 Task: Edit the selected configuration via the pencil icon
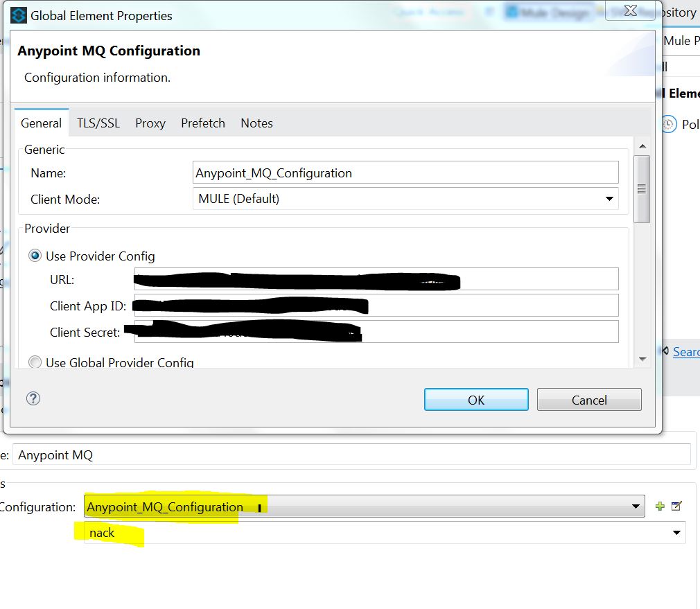(x=677, y=506)
